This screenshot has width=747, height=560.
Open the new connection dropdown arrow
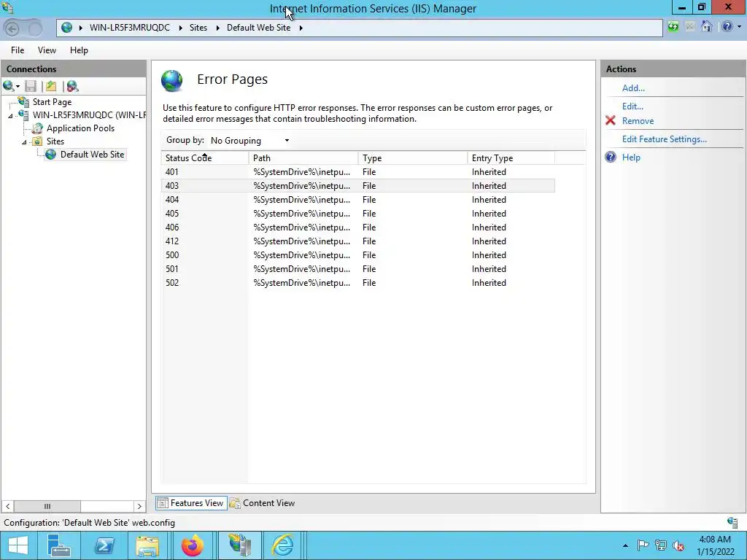click(18, 87)
